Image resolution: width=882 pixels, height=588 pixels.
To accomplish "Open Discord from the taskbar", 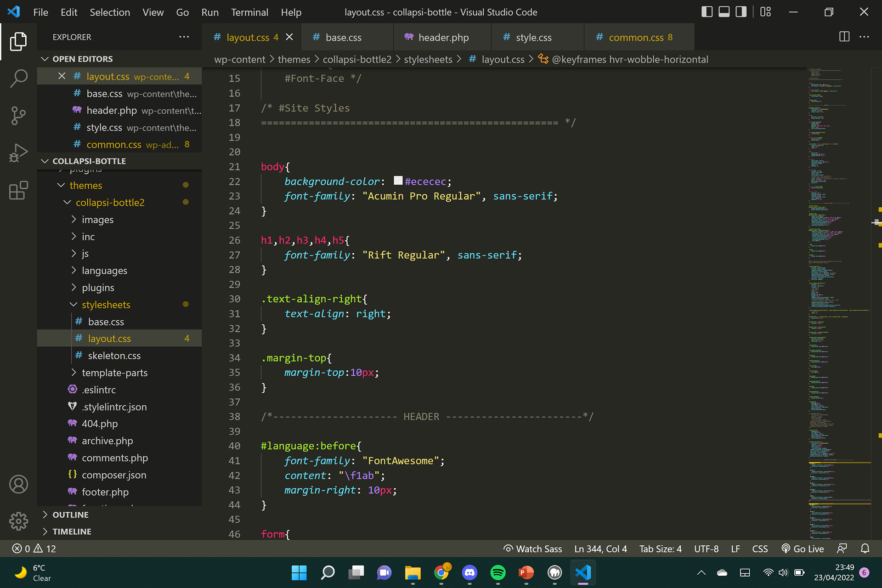I will pyautogui.click(x=469, y=572).
